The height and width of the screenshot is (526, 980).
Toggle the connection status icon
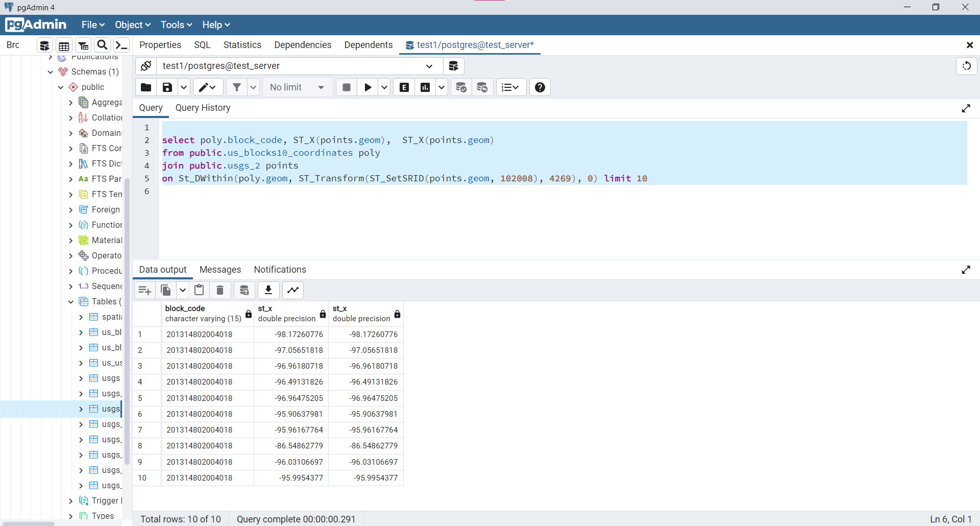(146, 66)
